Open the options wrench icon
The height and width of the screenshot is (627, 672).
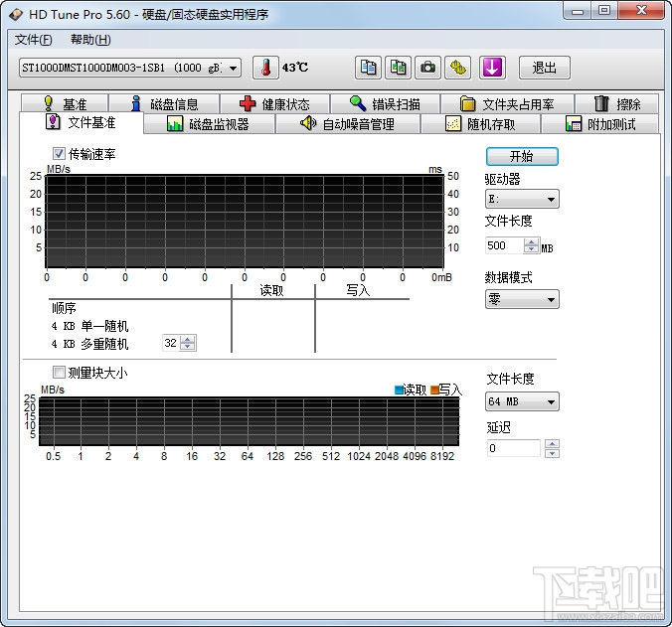pos(457,68)
